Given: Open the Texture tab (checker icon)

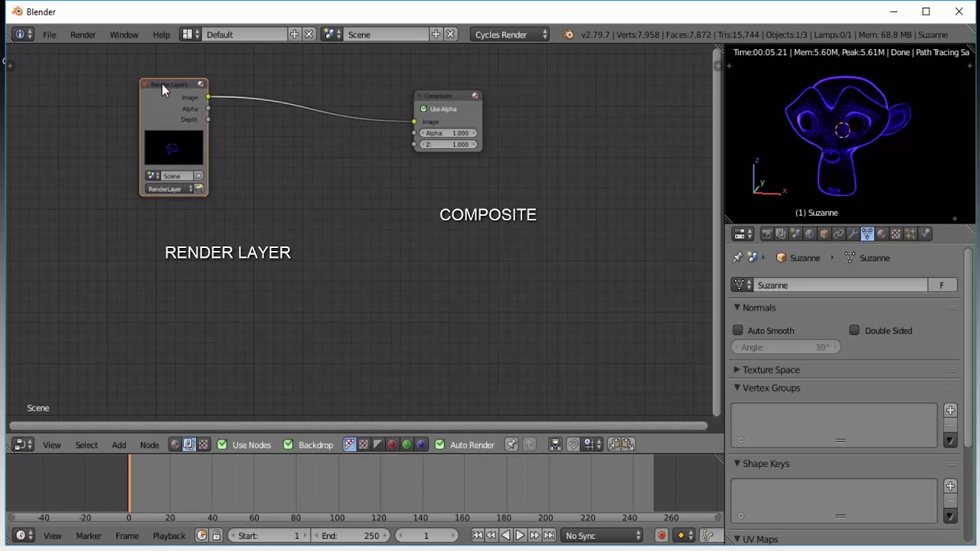Looking at the screenshot, I should pyautogui.click(x=896, y=234).
